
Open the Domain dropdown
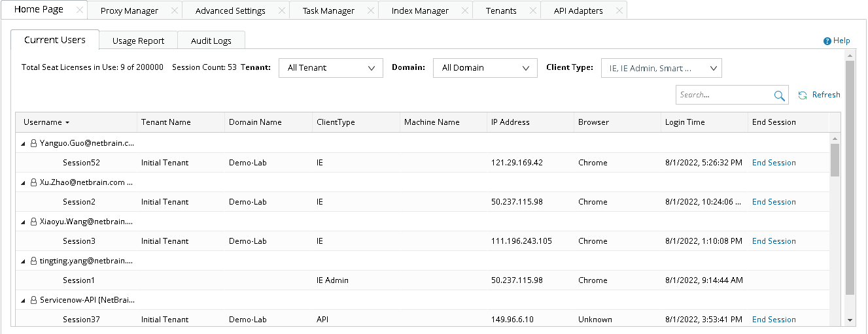point(485,68)
